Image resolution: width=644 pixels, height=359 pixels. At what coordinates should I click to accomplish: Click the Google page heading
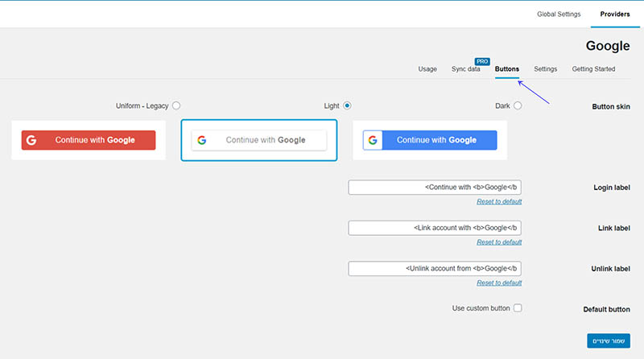608,46
